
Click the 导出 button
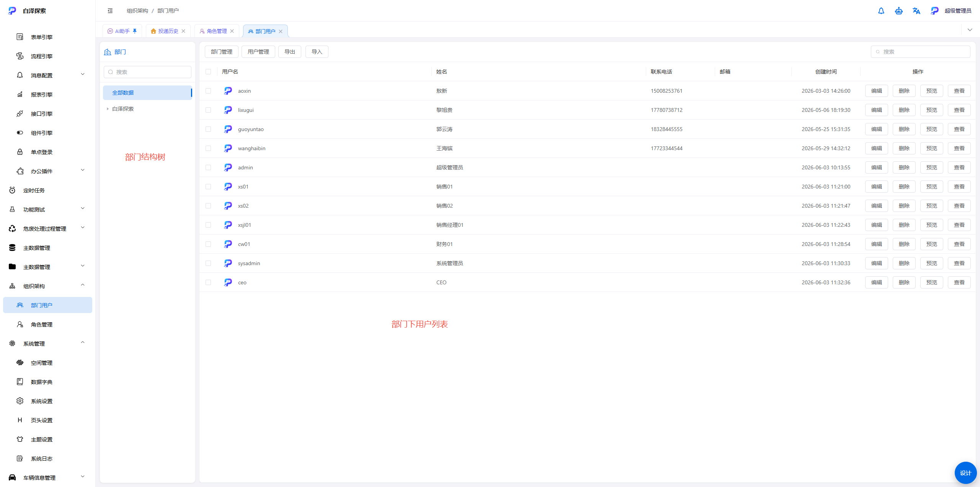coord(290,52)
